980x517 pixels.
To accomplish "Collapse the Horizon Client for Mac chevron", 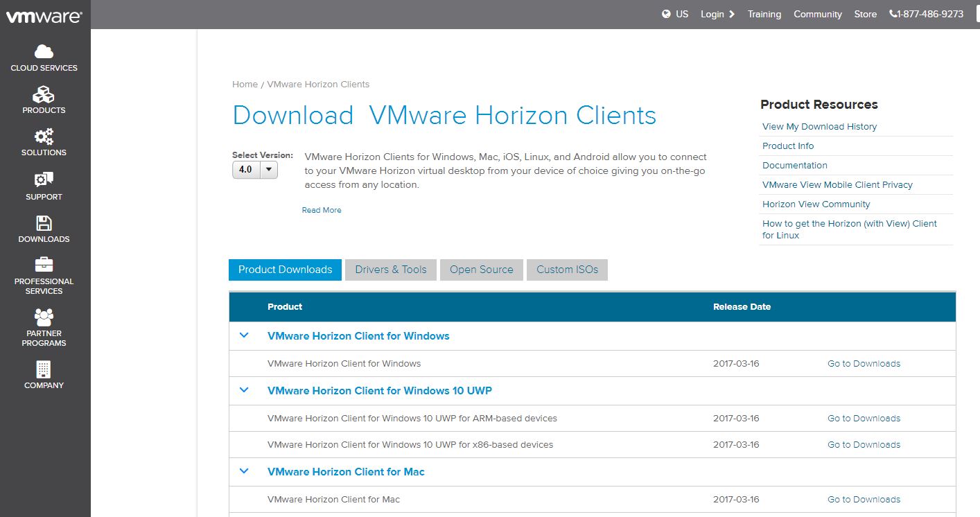I will (244, 471).
